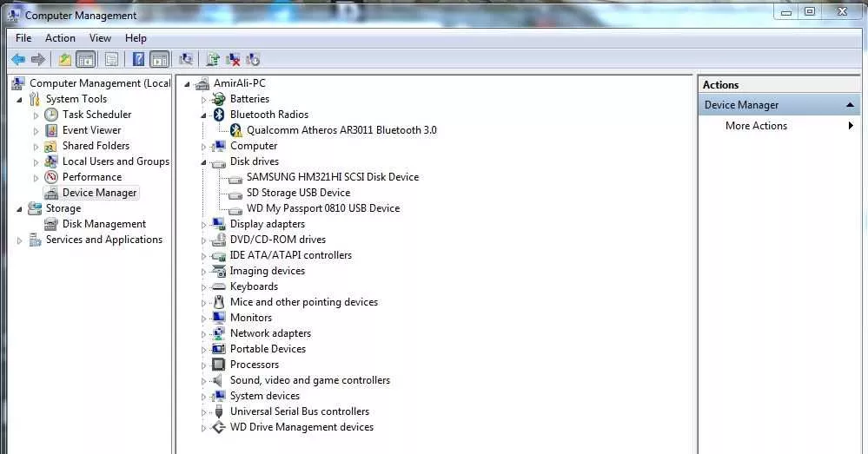
Task: Select the Portable Devices category
Action: pyautogui.click(x=268, y=349)
